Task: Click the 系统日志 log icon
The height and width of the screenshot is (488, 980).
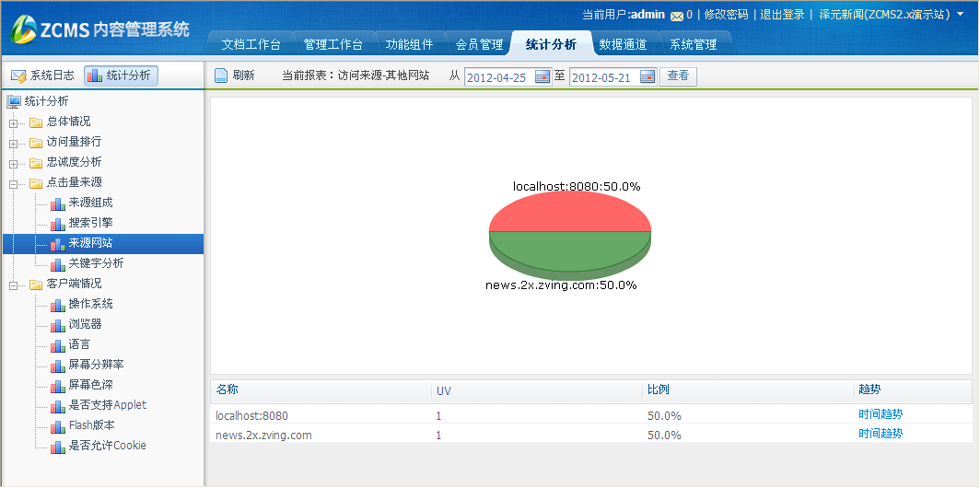Action: pyautogui.click(x=18, y=76)
